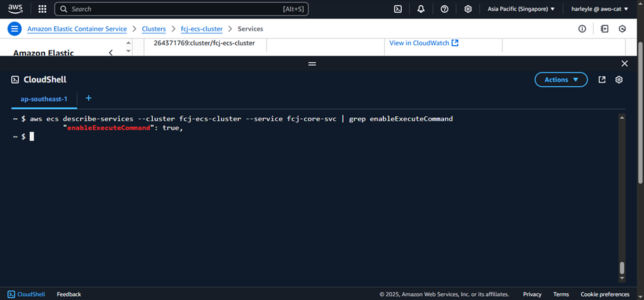This screenshot has width=644, height=300.
Task: Open the Privacy footer link
Action: pyautogui.click(x=532, y=294)
